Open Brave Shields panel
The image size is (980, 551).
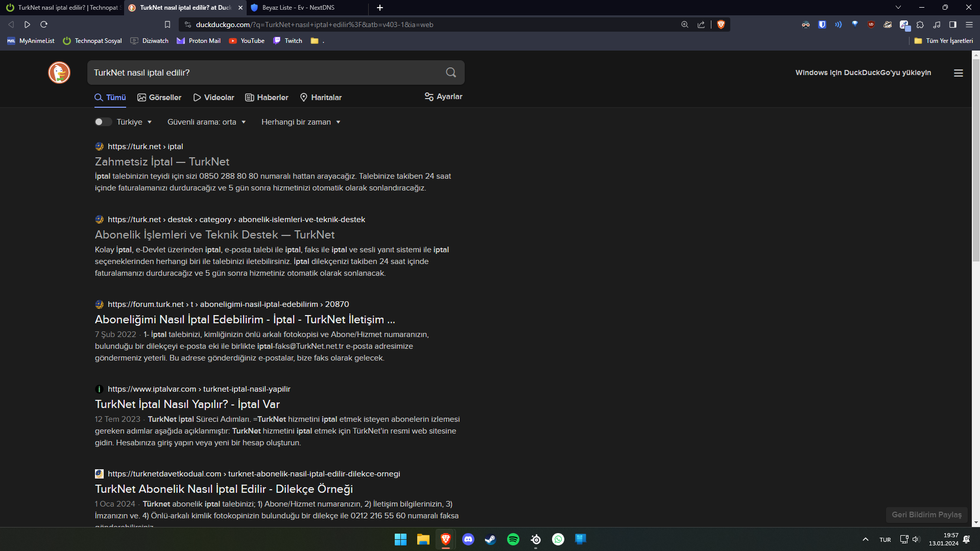pyautogui.click(x=721, y=25)
